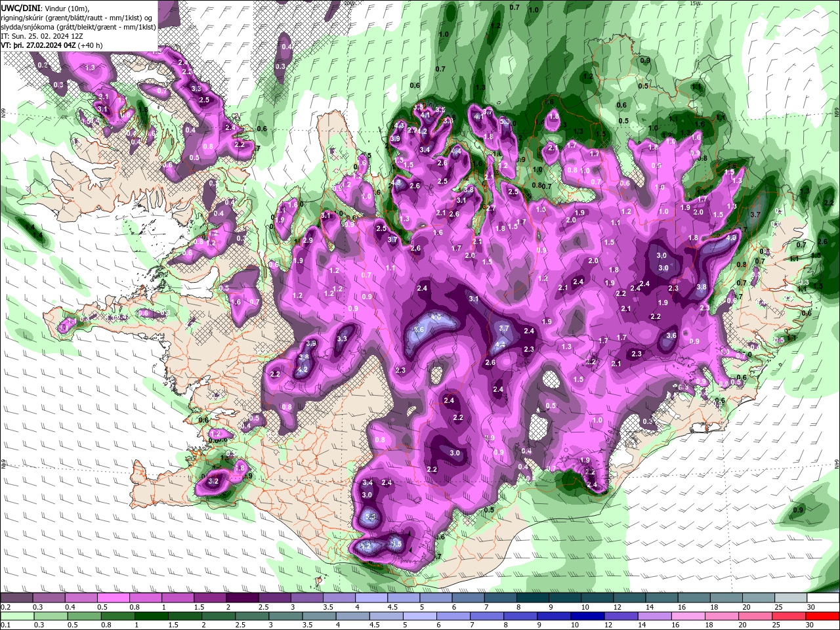Pick upper-row swatch starting at 0.2
The image size is (840, 630).
click(16, 598)
